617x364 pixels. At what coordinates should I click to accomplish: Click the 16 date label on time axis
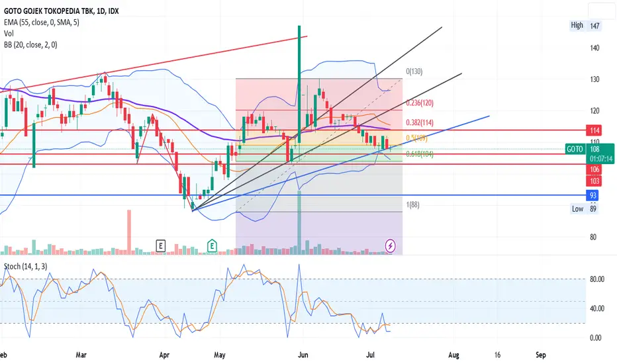pyautogui.click(x=497, y=355)
